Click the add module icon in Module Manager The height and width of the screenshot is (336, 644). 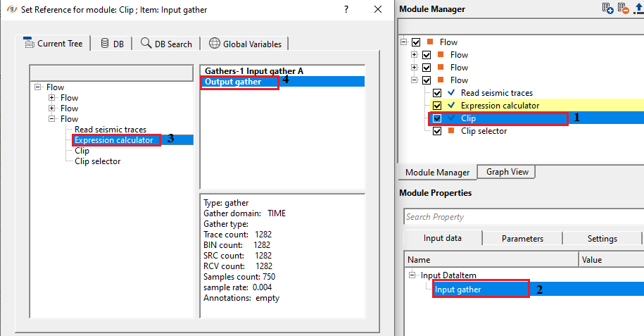pyautogui.click(x=608, y=8)
